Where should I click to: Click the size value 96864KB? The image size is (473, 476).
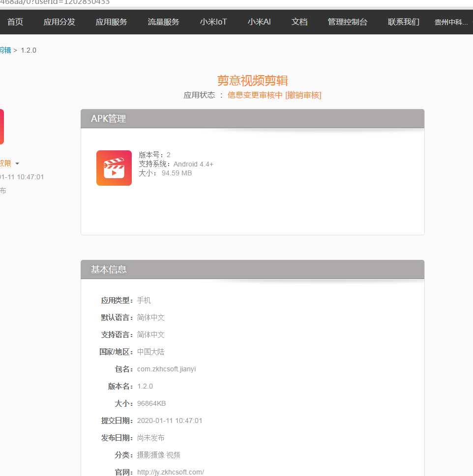(x=151, y=403)
